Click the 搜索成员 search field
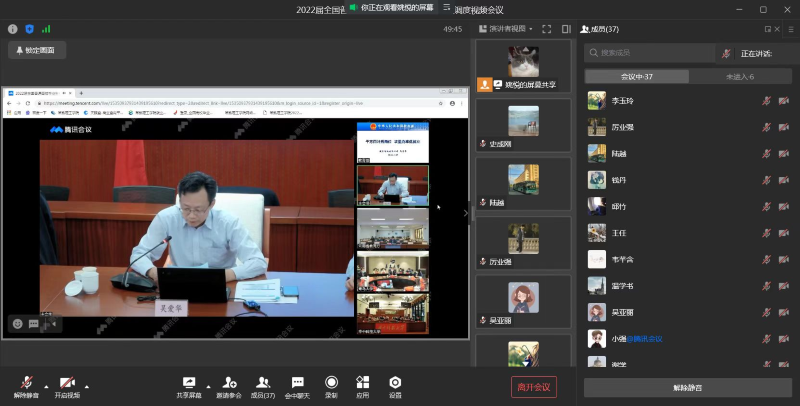This screenshot has height=406, width=800. pyautogui.click(x=649, y=53)
